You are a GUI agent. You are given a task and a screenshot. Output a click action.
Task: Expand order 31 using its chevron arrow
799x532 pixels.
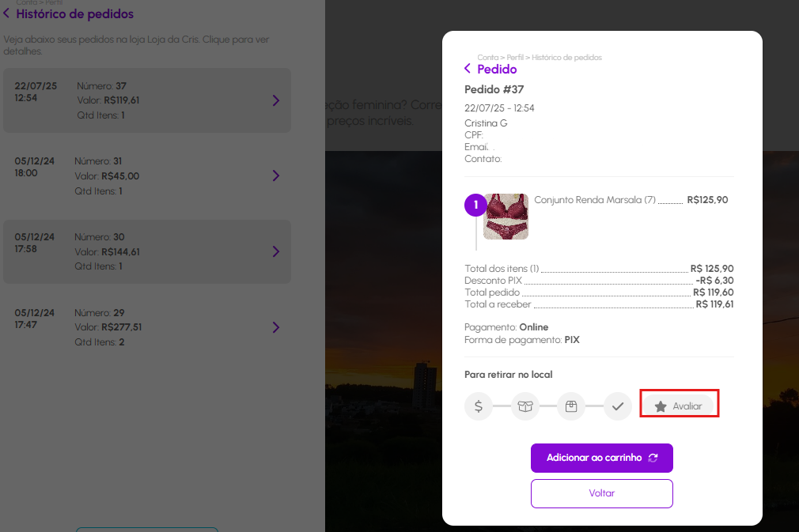tap(276, 175)
